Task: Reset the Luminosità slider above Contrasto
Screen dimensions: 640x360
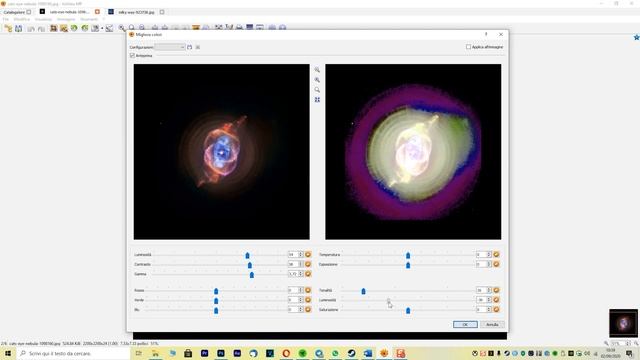Action: click(308, 254)
